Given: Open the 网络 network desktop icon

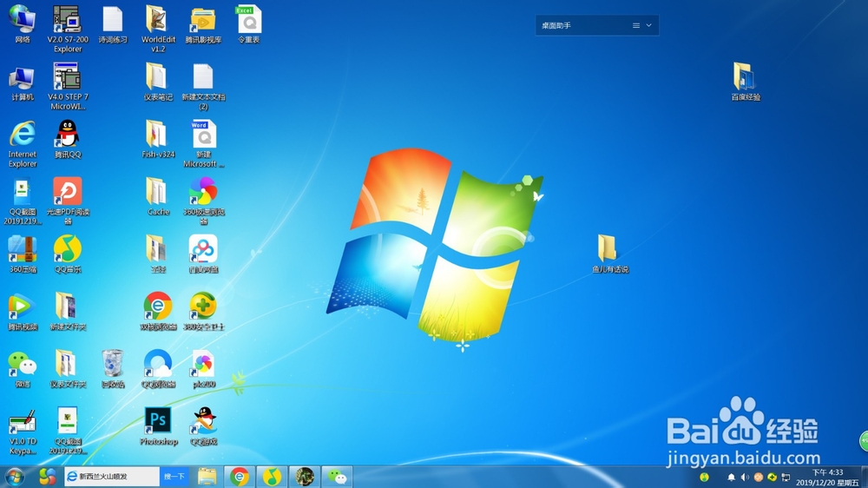Looking at the screenshot, I should (23, 25).
